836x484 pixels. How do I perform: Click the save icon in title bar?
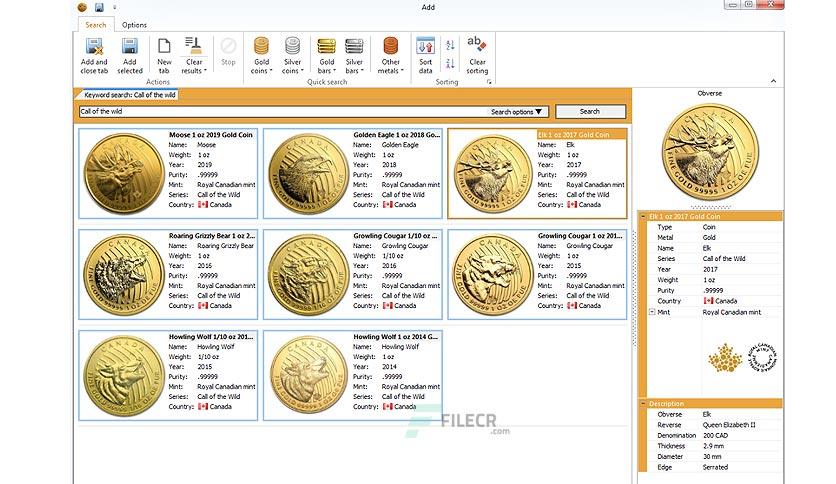(99, 7)
